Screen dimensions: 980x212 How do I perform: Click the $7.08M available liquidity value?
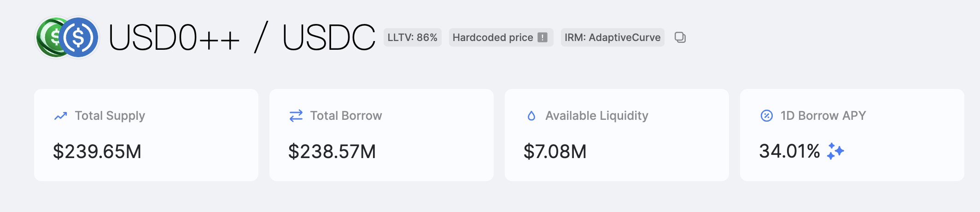click(555, 152)
